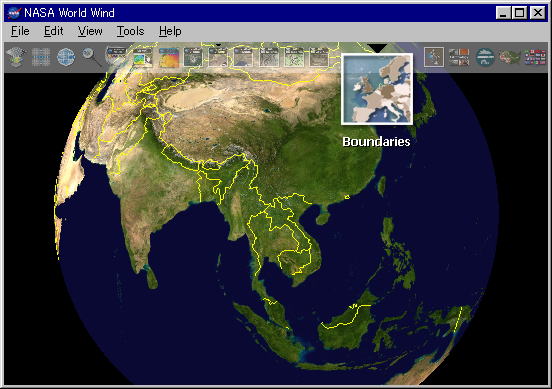
Task: Open the Edit menu
Action: [54, 31]
